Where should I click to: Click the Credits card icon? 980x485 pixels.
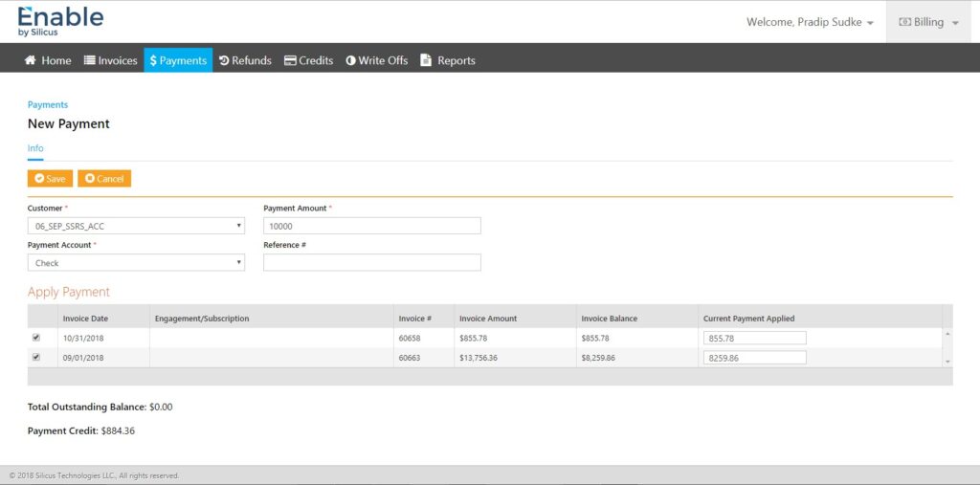(x=290, y=60)
